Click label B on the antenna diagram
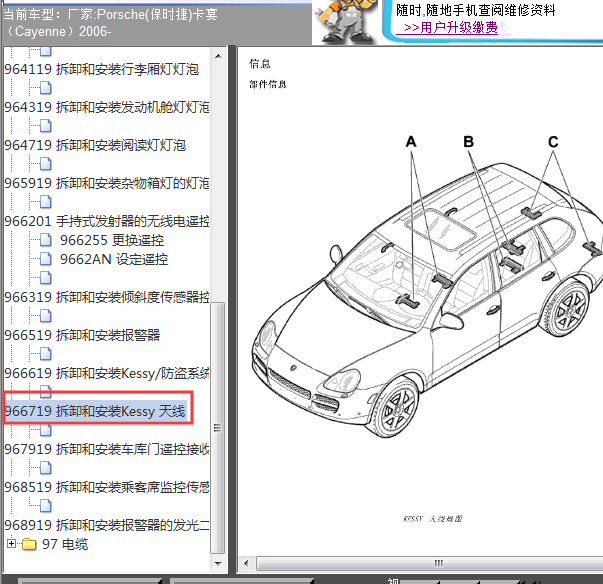 [x=468, y=142]
